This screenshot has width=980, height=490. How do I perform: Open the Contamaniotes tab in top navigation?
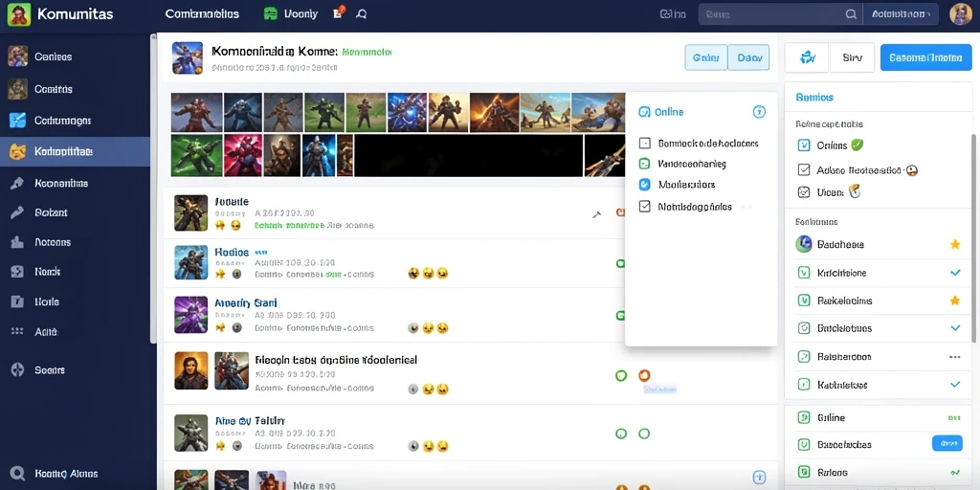pyautogui.click(x=203, y=13)
